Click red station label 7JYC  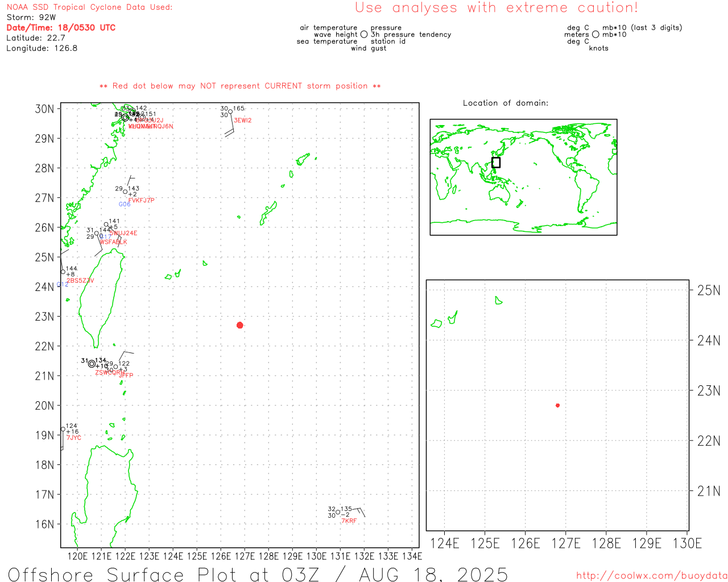[x=74, y=438]
